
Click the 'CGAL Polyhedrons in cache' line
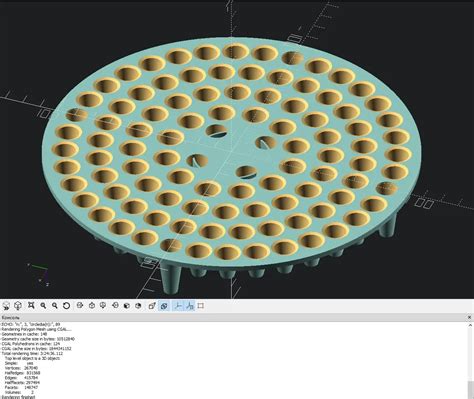pyautogui.click(x=31, y=344)
